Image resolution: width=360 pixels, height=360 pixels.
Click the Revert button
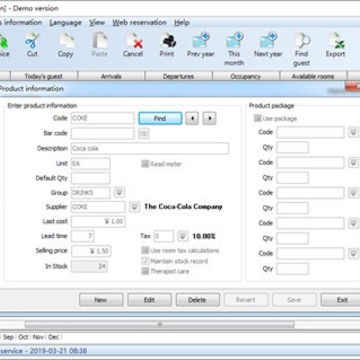246,300
